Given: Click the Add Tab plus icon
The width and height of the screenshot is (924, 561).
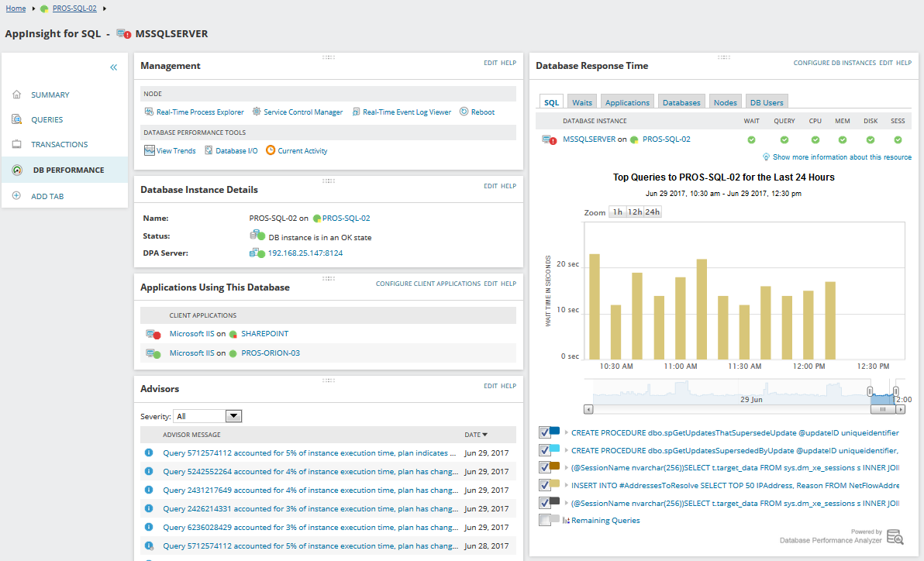Looking at the screenshot, I should click(16, 195).
